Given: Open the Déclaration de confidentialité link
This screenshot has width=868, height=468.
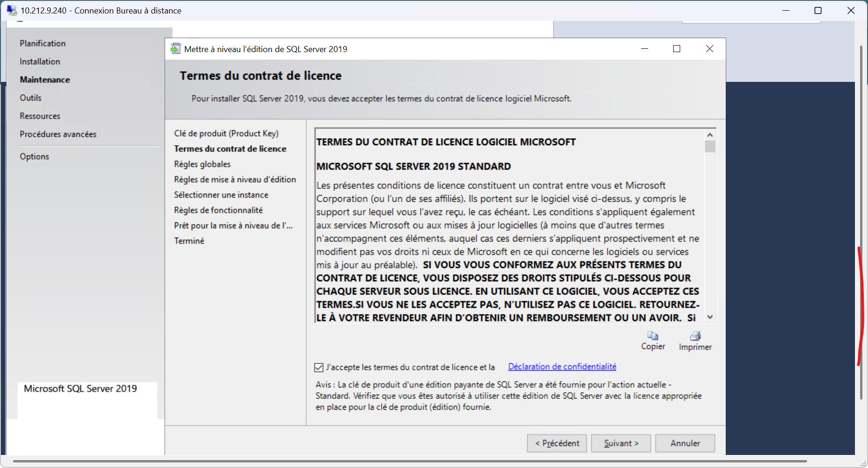Looking at the screenshot, I should pyautogui.click(x=562, y=367).
